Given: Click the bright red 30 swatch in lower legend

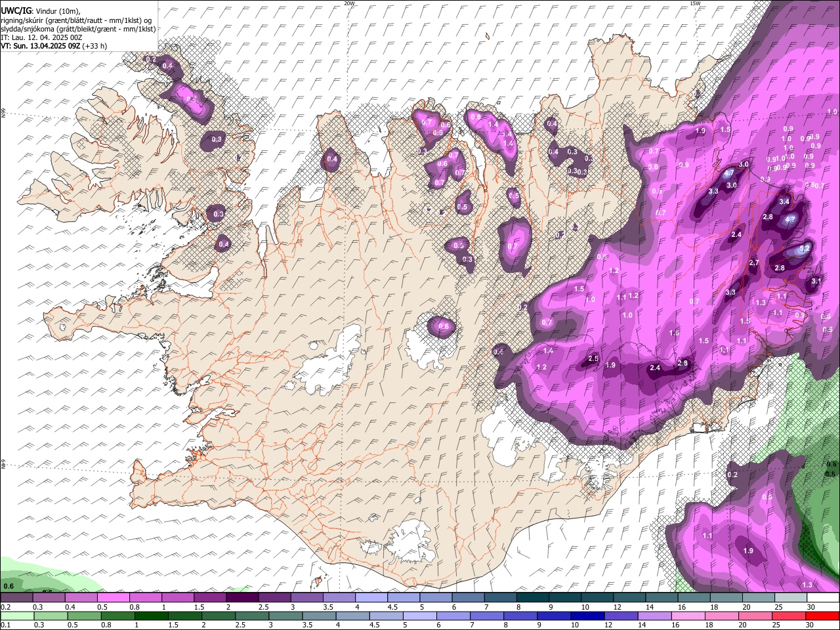Looking at the screenshot, I should (823, 616).
